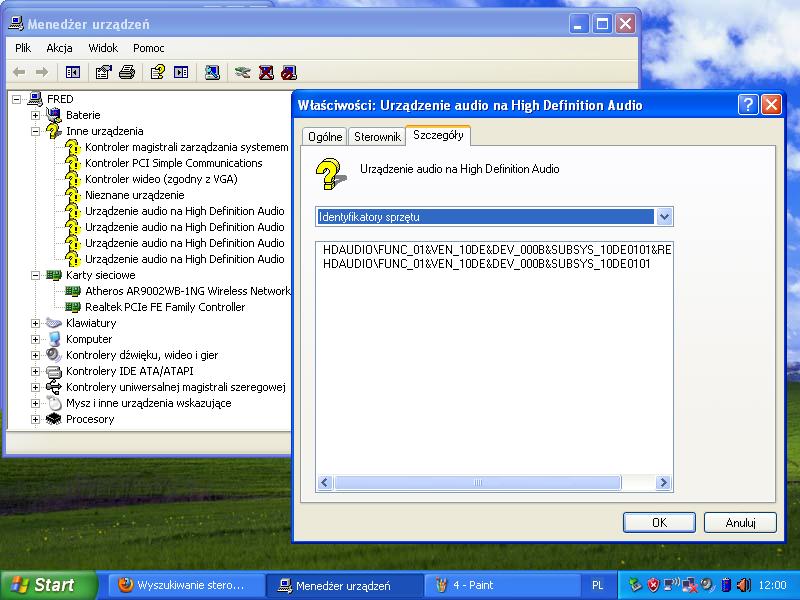Select Realtek PCIe FE Family Controller
This screenshot has height=600, width=800.
[x=165, y=307]
